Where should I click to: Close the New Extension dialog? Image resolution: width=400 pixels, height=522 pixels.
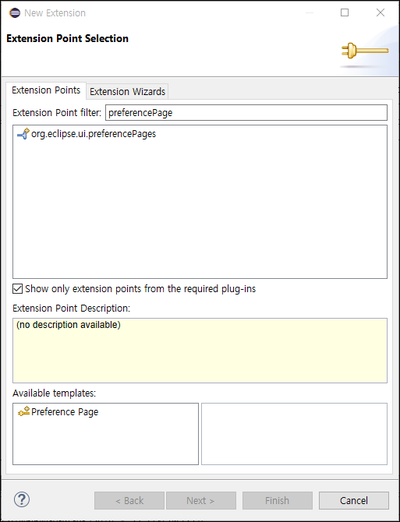pos(380,13)
